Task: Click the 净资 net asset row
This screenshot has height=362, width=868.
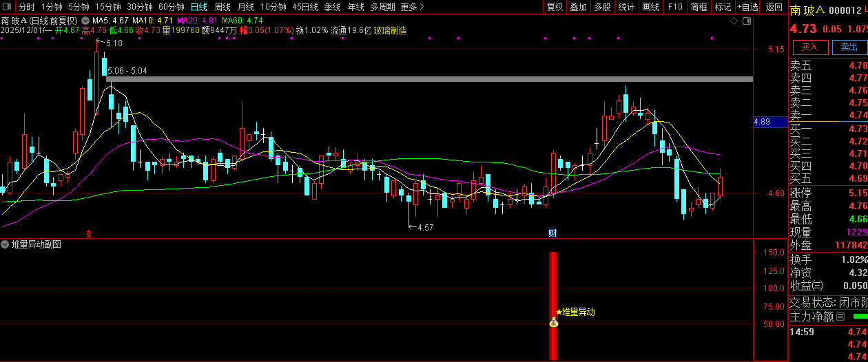Action: [828, 273]
